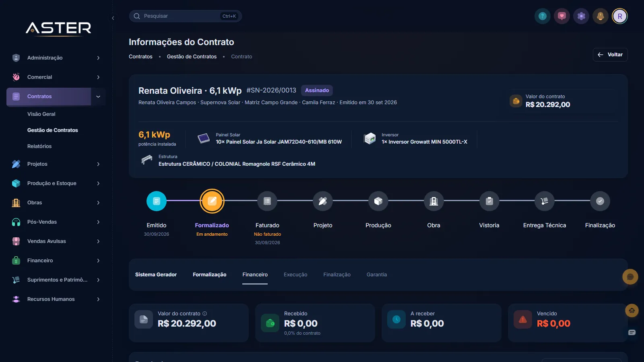The width and height of the screenshot is (644, 362).
Task: Select the Vistoria stage icon
Action: tap(489, 201)
